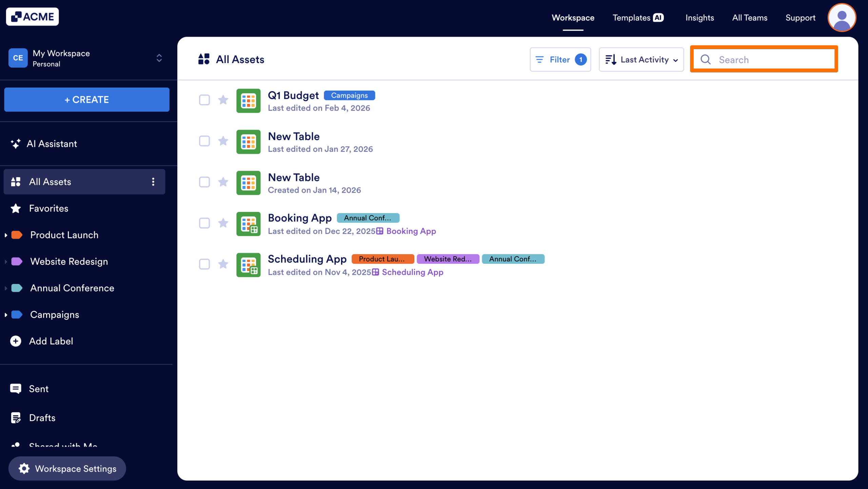The image size is (868, 489).
Task: Open All Assets three-dot options menu
Action: coord(153,182)
